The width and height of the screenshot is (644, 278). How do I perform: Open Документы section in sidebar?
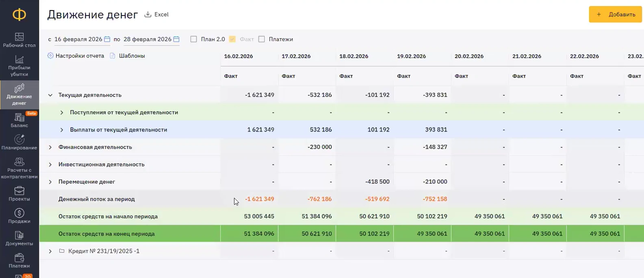click(19, 239)
